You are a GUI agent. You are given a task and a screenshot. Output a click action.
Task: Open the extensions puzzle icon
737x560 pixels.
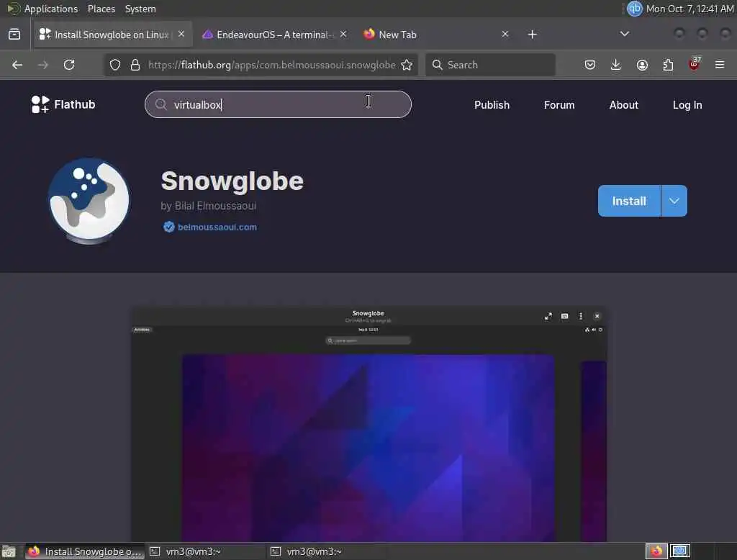668,65
